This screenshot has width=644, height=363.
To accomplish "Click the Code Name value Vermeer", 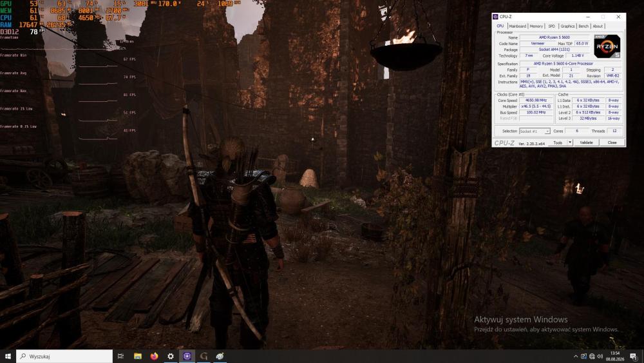I will coord(537,44).
